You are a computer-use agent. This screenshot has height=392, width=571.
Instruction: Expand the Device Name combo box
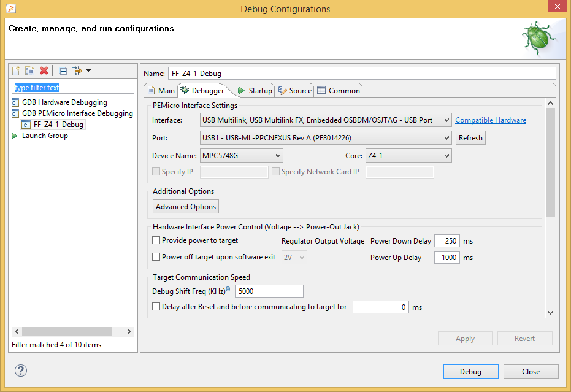point(242,156)
